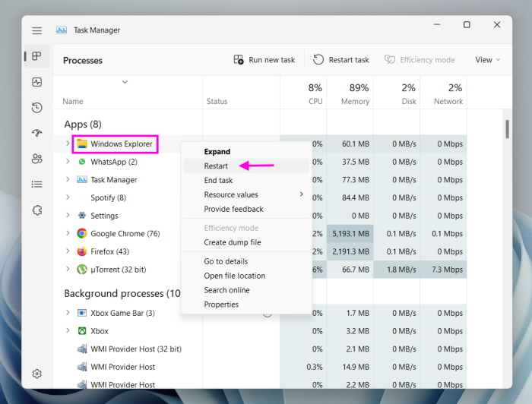
Task: Expand the Xbox Game Bar process group
Action: click(x=68, y=313)
